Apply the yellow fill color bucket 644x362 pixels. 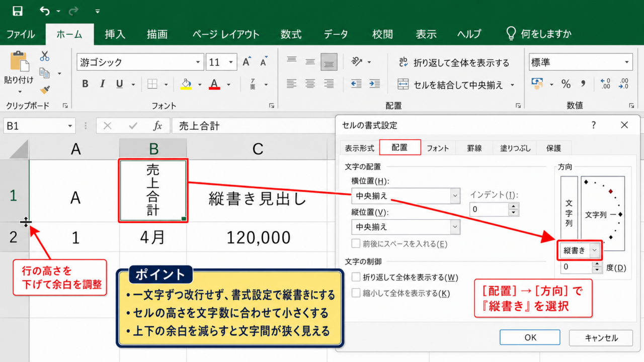[x=186, y=84]
